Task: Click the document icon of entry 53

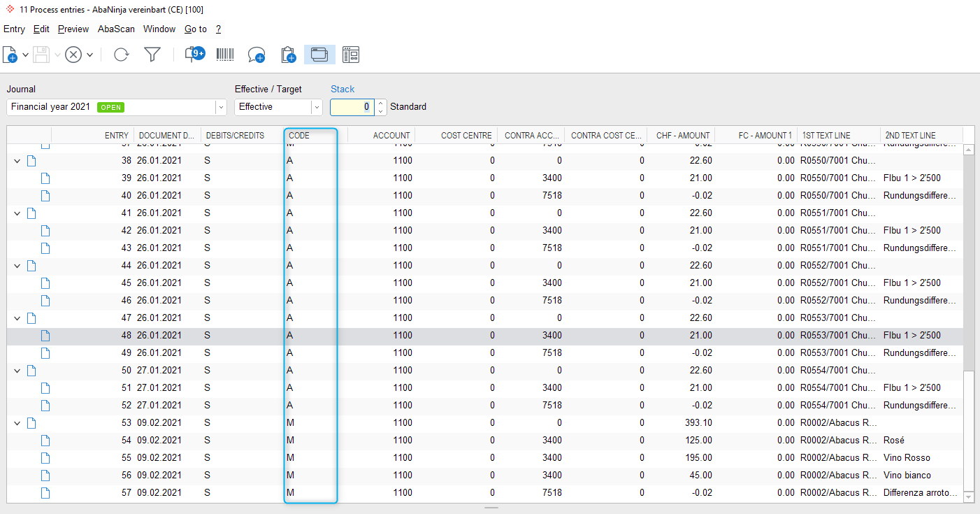Action: click(x=31, y=422)
